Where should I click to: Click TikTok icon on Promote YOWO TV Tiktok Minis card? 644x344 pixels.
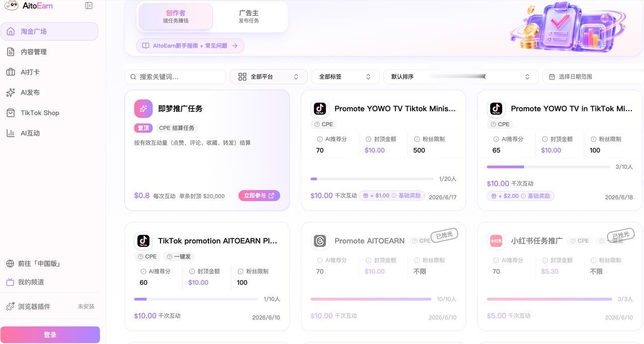[x=319, y=109]
